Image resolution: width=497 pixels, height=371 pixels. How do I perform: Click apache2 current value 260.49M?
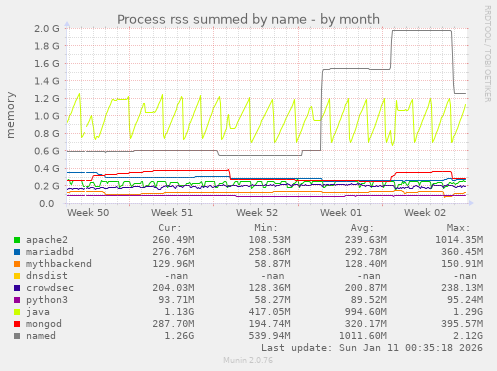coord(173,240)
